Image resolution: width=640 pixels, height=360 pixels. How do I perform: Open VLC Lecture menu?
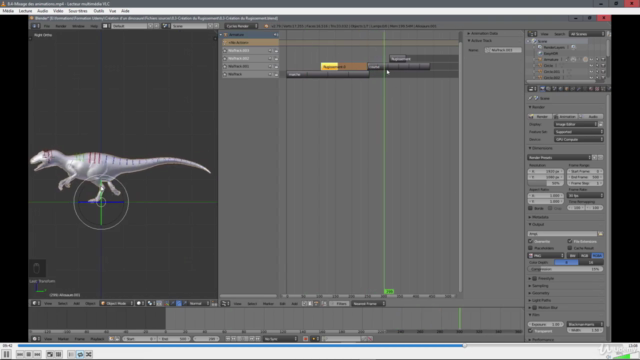(x=25, y=11)
